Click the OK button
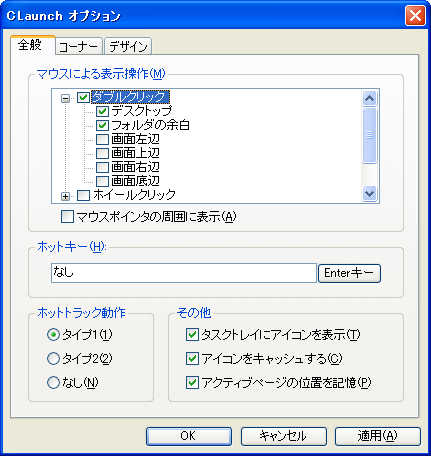This screenshot has width=431, height=456. point(189,436)
